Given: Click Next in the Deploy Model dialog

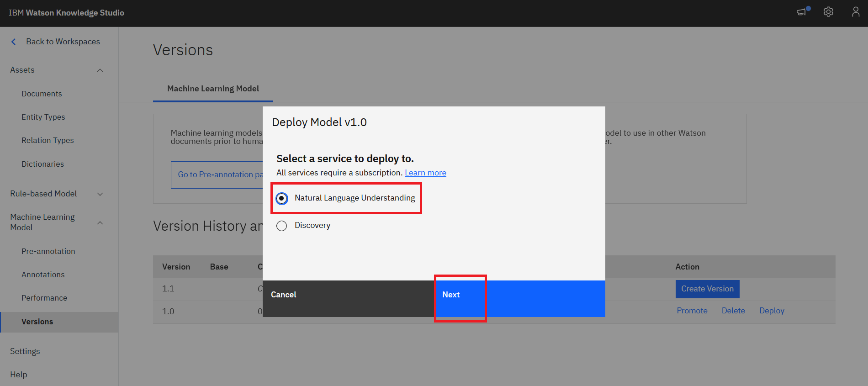Looking at the screenshot, I should pos(519,299).
